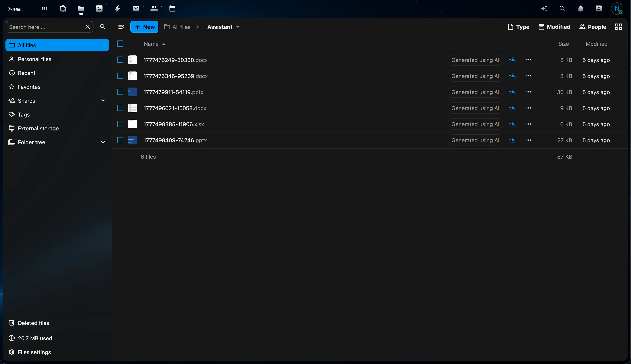The width and height of the screenshot is (631, 364).
Task: Open unified search magnifier in header
Action: (x=562, y=9)
